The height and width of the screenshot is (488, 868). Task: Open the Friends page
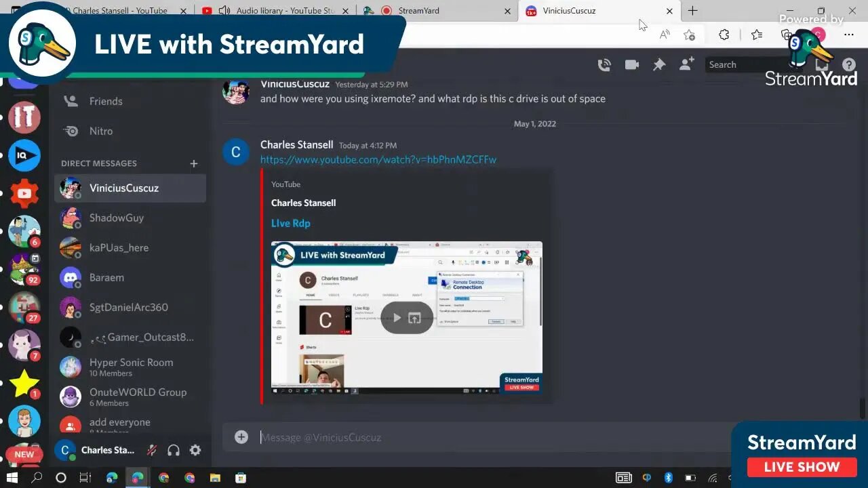(130, 101)
